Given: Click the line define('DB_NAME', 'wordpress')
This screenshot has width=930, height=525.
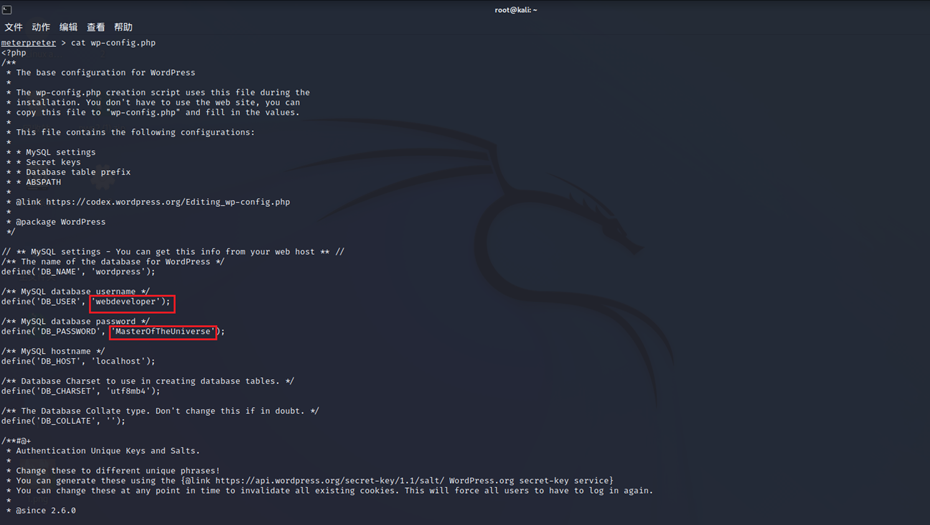Looking at the screenshot, I should [x=78, y=272].
